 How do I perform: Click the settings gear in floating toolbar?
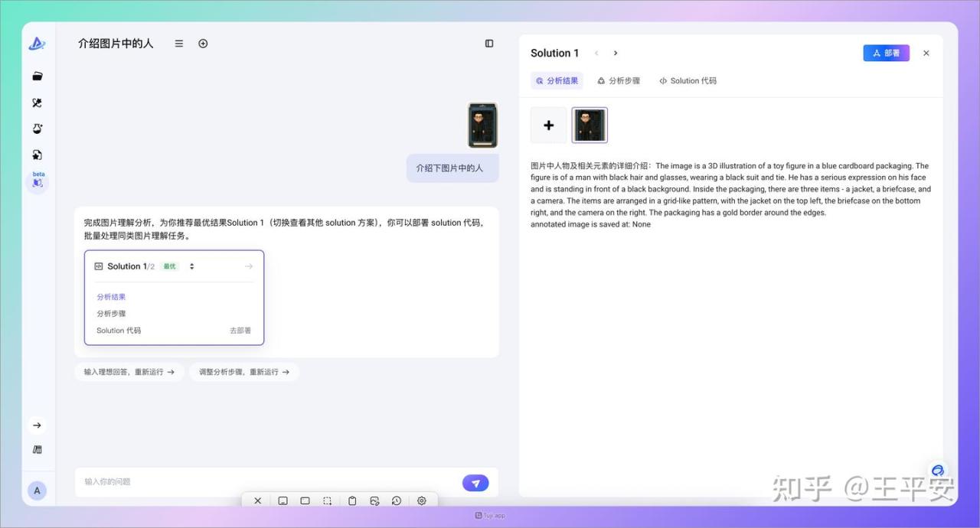422,500
